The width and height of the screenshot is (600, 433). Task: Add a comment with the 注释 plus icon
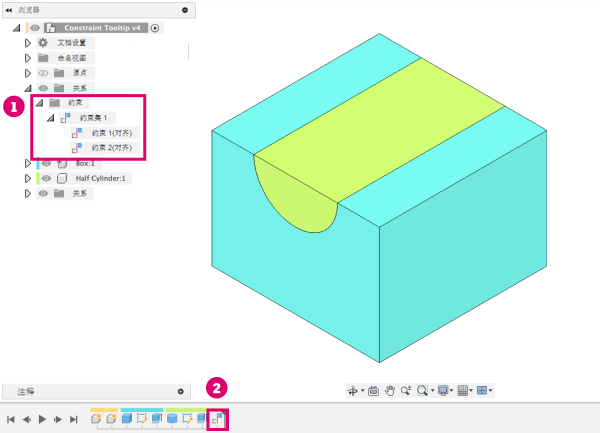click(181, 391)
